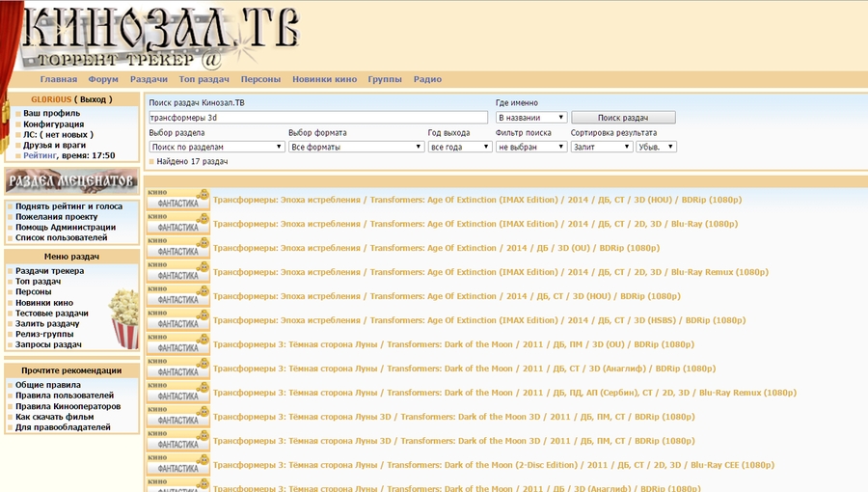This screenshot has height=492, width=868.
Task: Open the 'Убыв.' sort order dropdown
Action: click(656, 147)
